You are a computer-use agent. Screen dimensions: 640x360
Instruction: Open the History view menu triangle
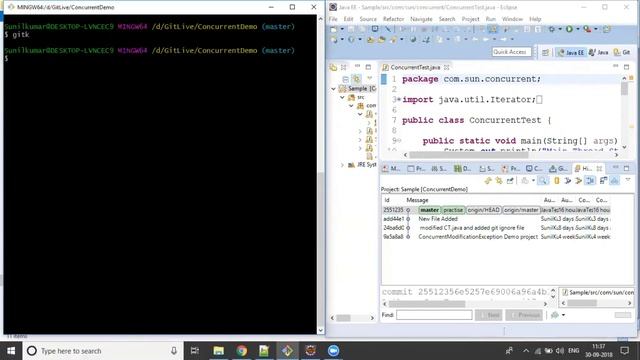coord(628,180)
